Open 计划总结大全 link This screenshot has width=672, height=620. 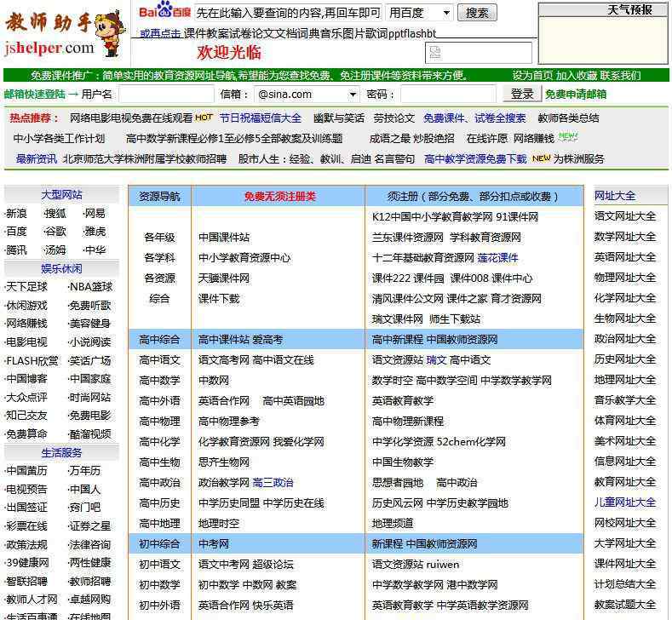(625, 584)
